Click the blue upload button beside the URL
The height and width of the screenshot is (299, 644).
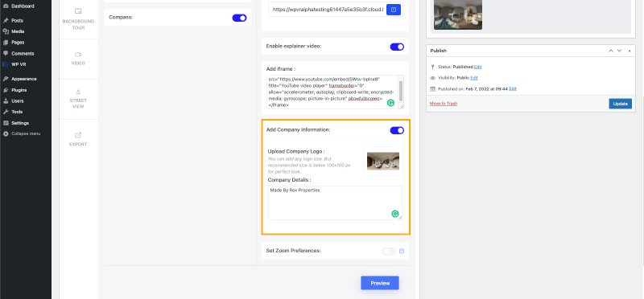pyautogui.click(x=394, y=10)
